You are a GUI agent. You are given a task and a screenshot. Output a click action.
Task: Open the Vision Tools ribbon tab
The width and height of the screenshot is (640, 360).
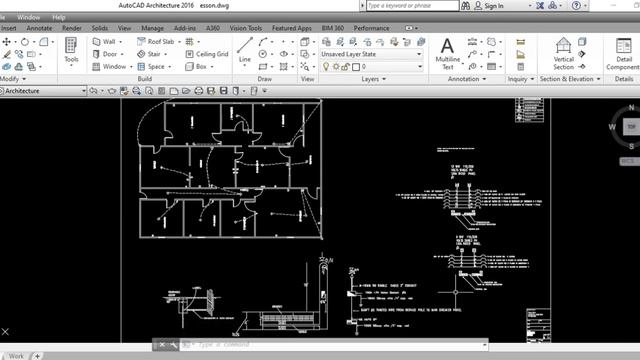246,28
